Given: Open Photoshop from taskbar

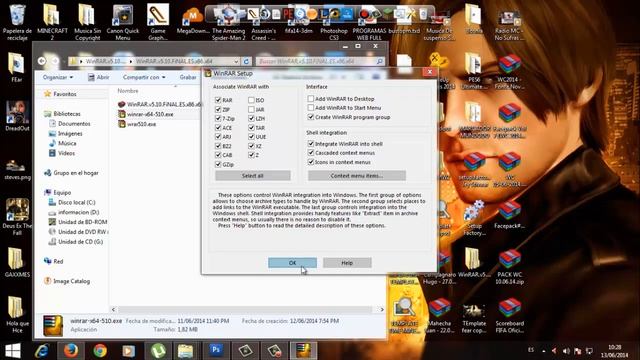Looking at the screenshot, I should click(x=216, y=351).
